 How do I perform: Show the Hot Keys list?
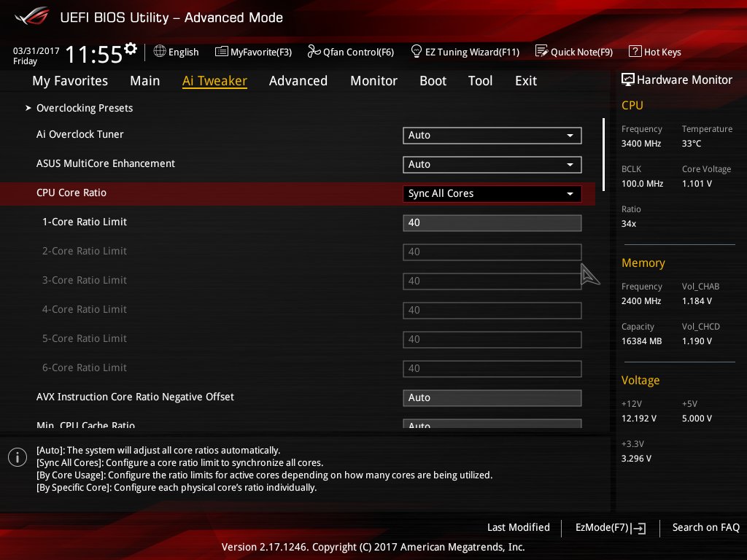[x=655, y=52]
